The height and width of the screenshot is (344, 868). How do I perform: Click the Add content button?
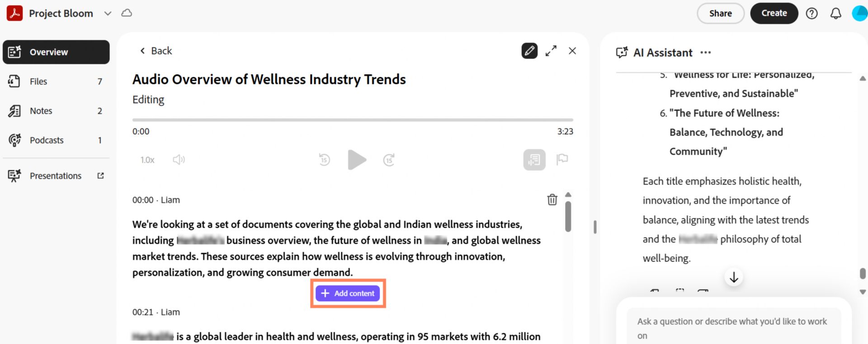[x=348, y=293]
